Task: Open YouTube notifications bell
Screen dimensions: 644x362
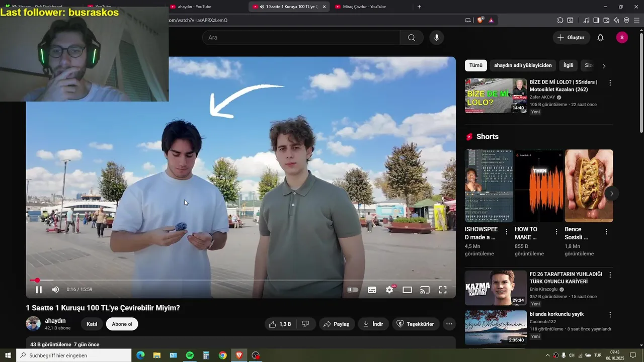Action: point(600,38)
